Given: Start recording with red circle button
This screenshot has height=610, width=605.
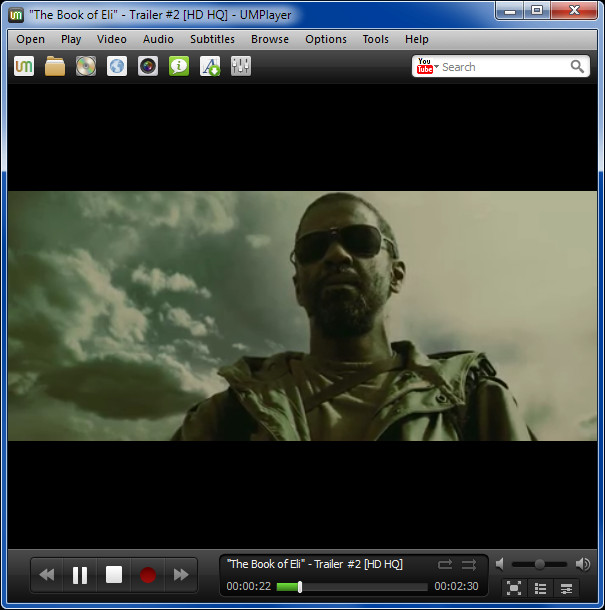Looking at the screenshot, I should [x=148, y=575].
